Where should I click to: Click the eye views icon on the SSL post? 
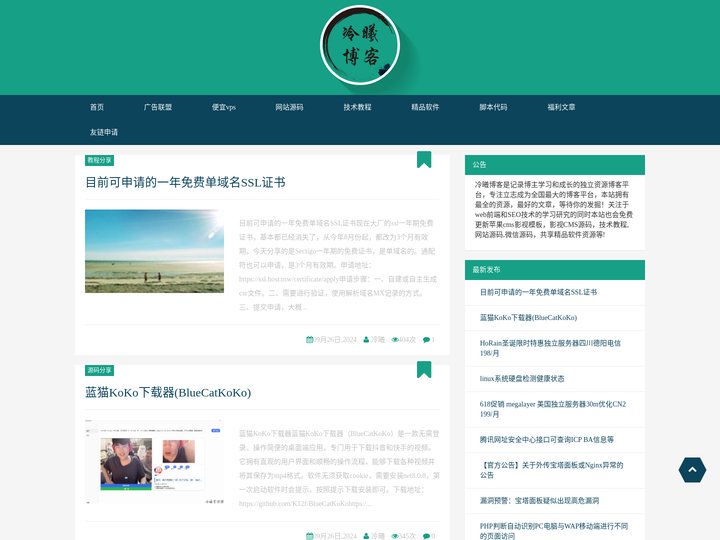(x=394, y=340)
